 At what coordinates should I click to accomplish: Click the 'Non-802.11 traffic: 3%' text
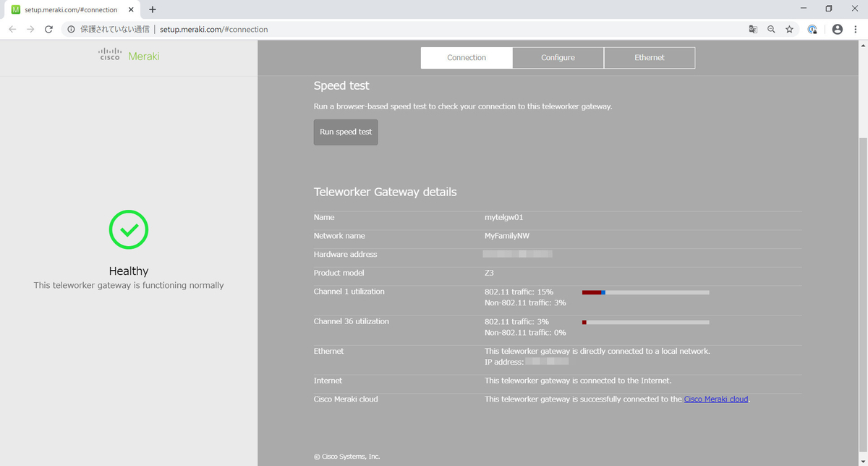[x=525, y=302]
